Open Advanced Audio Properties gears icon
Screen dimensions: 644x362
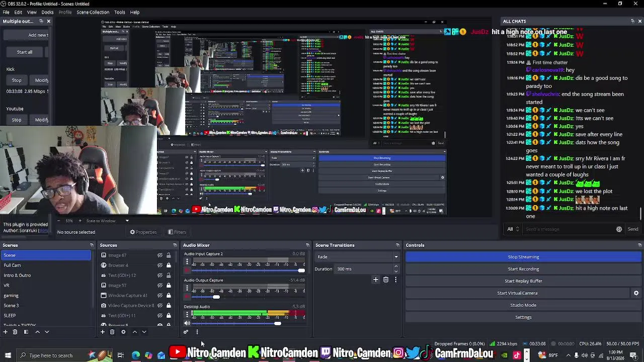click(x=186, y=332)
